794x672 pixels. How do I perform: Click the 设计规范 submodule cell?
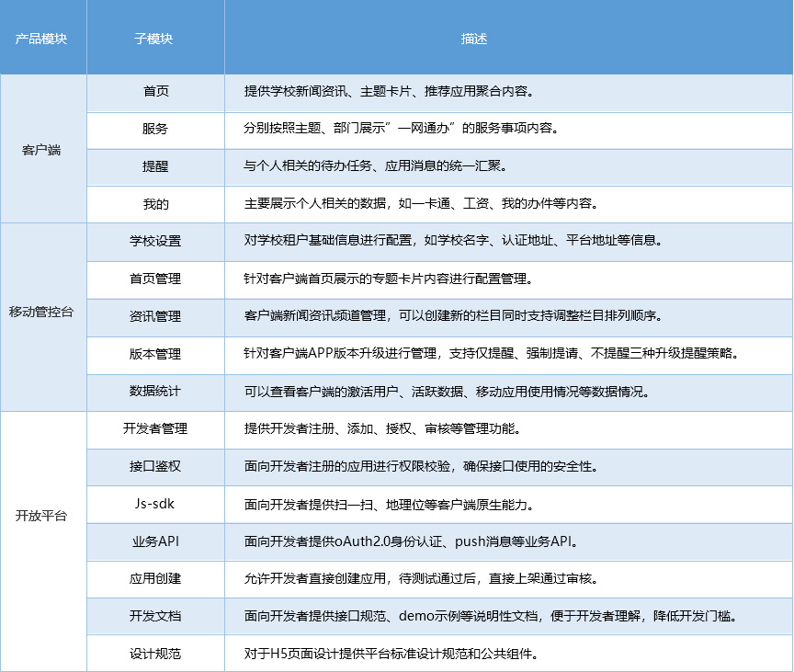click(x=155, y=654)
